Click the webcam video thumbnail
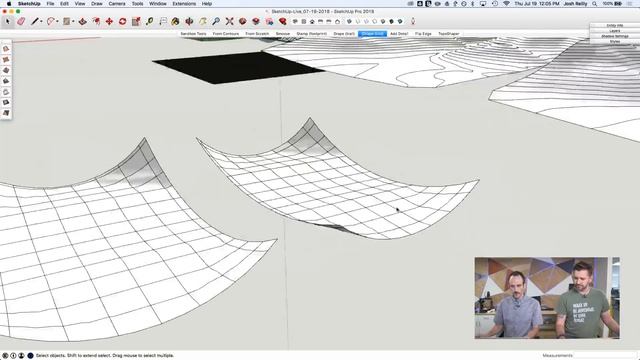Screen dimensions: 640x360 pyautogui.click(x=547, y=298)
